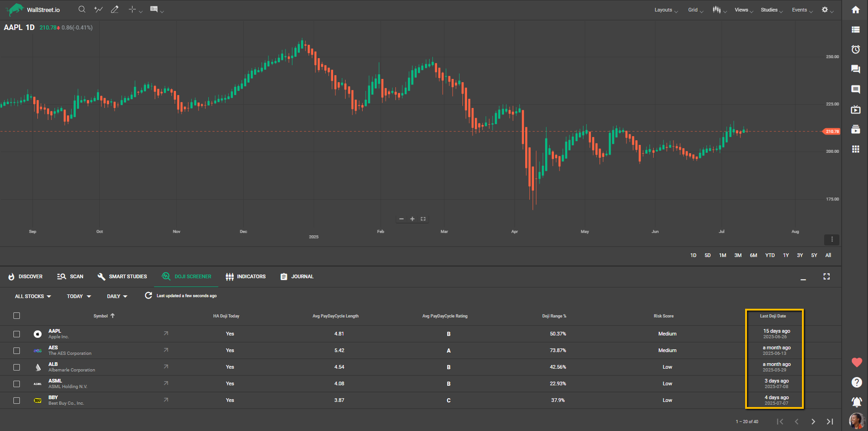Image resolution: width=868 pixels, height=431 pixels.
Task: Switch to the Discover tab
Action: pos(25,276)
